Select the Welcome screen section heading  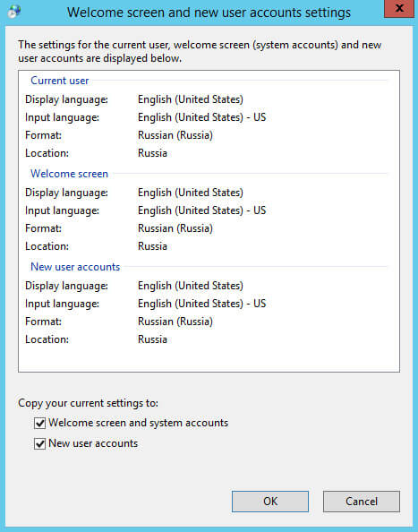pos(69,174)
